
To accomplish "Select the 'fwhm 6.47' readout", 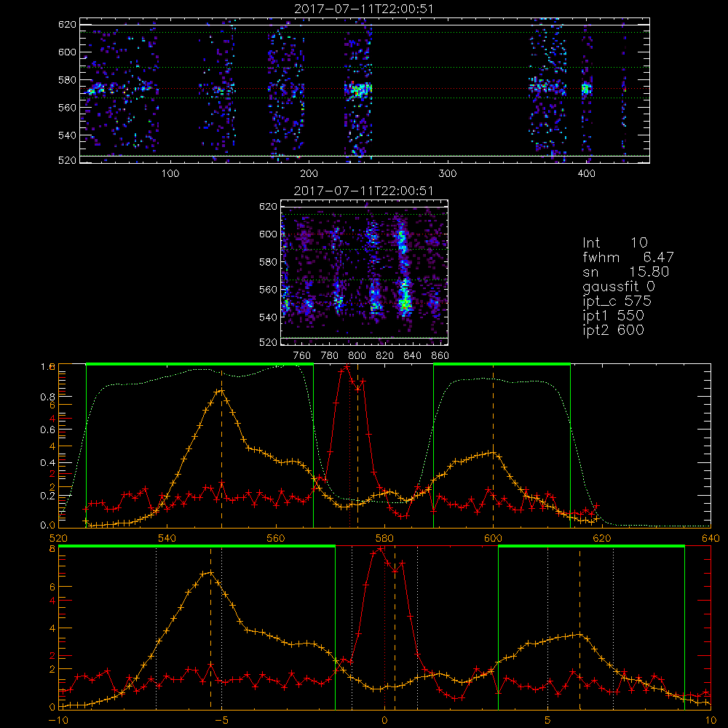I will pyautogui.click(x=628, y=257).
